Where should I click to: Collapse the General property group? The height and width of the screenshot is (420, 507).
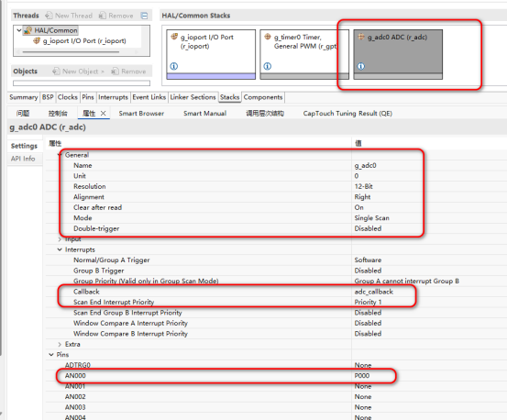tap(60, 155)
